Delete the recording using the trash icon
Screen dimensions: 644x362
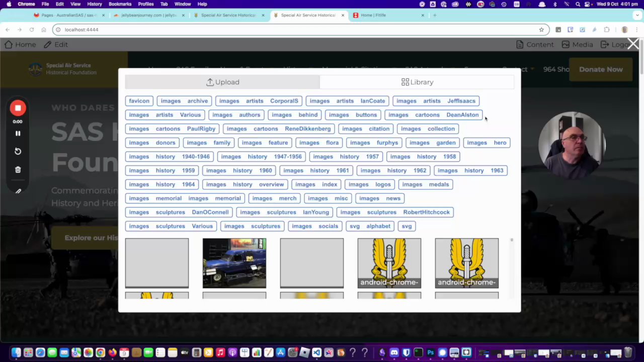pyautogui.click(x=18, y=170)
